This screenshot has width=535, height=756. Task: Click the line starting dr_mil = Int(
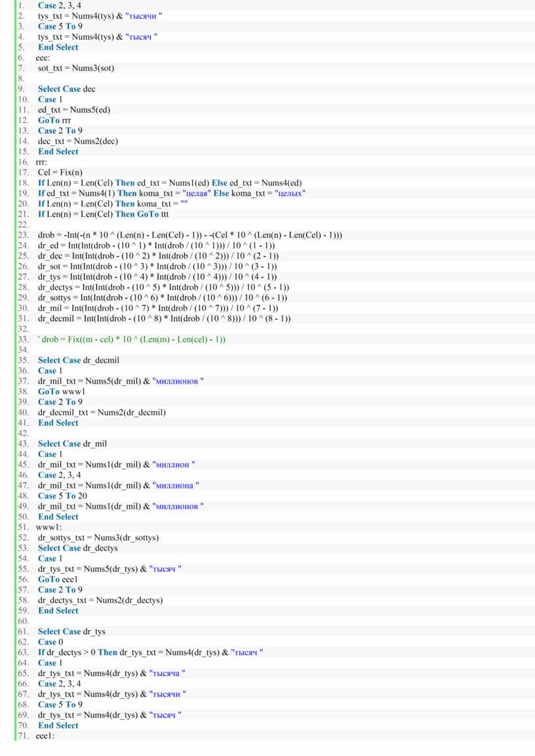click(x=158, y=308)
